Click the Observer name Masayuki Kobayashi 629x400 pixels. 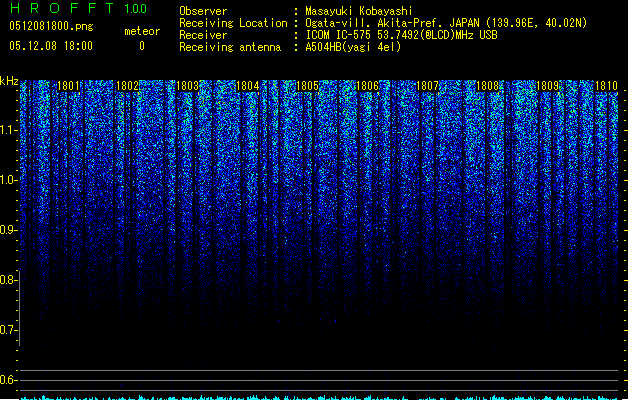tap(359, 11)
